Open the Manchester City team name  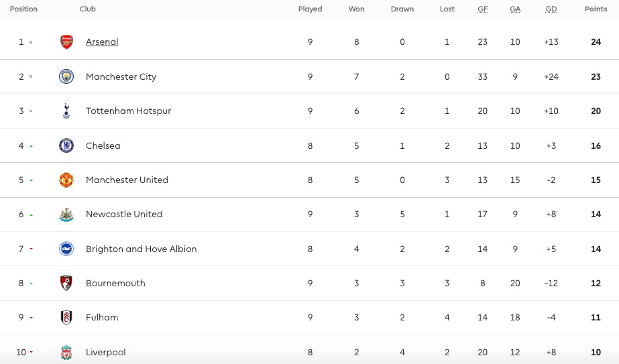[x=121, y=76]
